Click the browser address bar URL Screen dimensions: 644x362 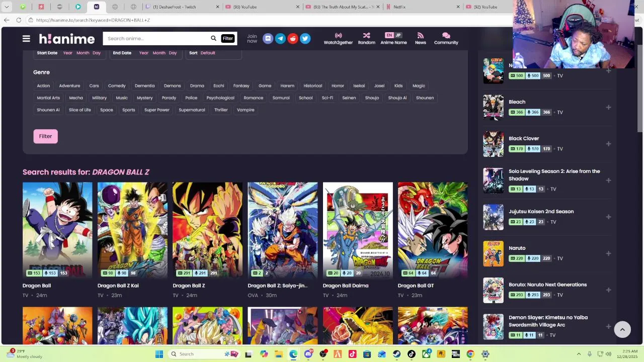pyautogui.click(x=93, y=20)
